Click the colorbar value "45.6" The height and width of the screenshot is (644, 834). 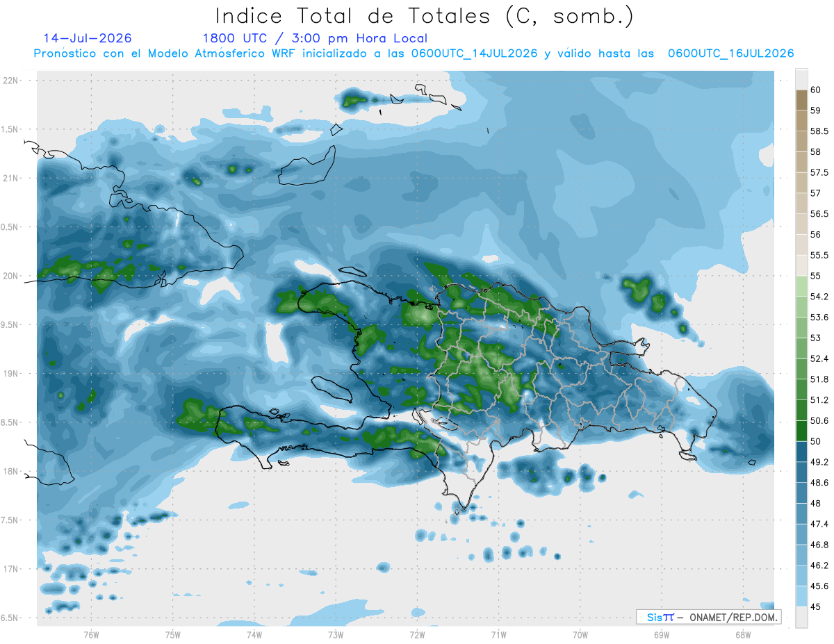(820, 586)
